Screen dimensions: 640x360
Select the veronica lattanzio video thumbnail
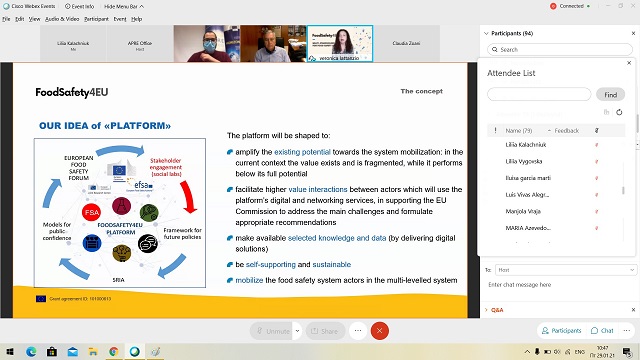(x=340, y=44)
